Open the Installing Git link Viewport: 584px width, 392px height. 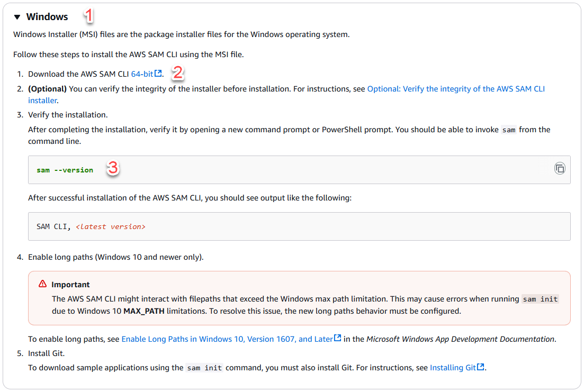click(457, 368)
